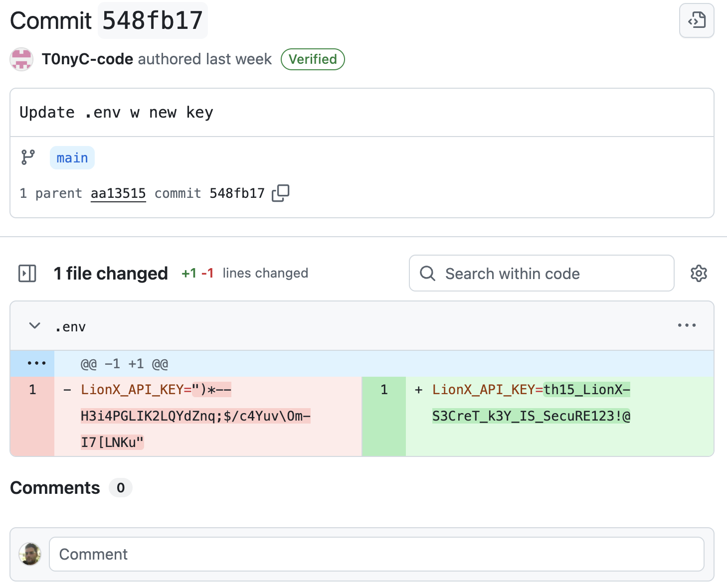Image resolution: width=727 pixels, height=588 pixels.
Task: Open the T0nyC-code author profile
Action: (x=87, y=59)
